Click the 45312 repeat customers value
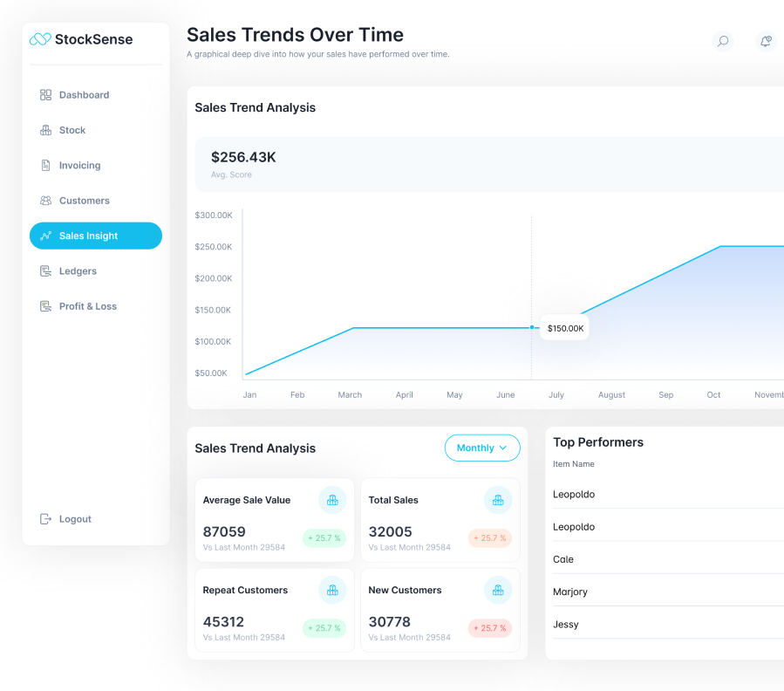This screenshot has width=784, height=691. point(223,621)
